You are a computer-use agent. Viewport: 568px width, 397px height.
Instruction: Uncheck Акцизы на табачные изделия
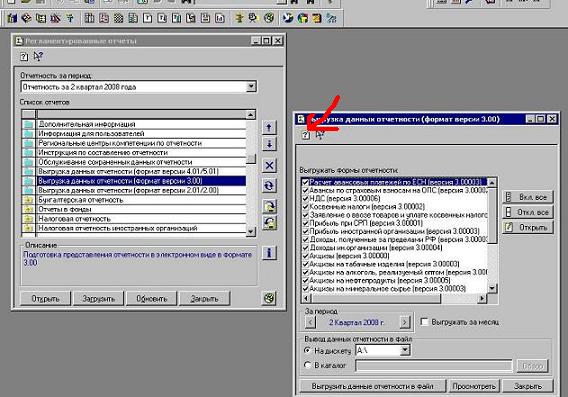click(x=305, y=264)
